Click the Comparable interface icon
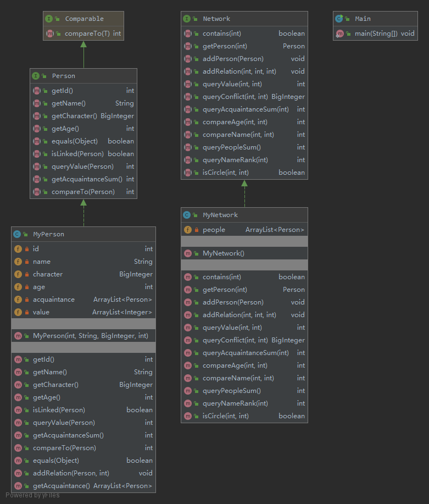 pyautogui.click(x=49, y=19)
